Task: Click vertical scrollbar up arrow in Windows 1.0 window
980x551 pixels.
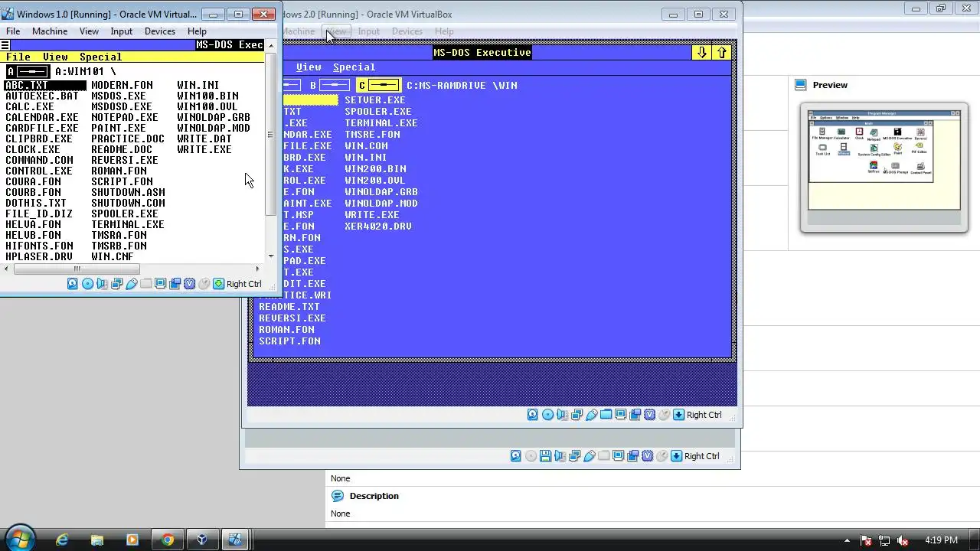Action: click(271, 45)
